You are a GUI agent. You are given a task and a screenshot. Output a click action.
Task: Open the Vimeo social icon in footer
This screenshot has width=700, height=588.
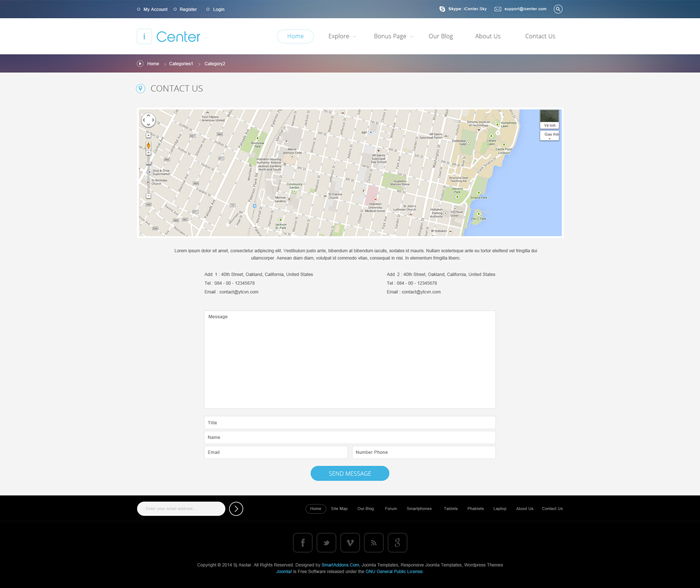pos(350,542)
